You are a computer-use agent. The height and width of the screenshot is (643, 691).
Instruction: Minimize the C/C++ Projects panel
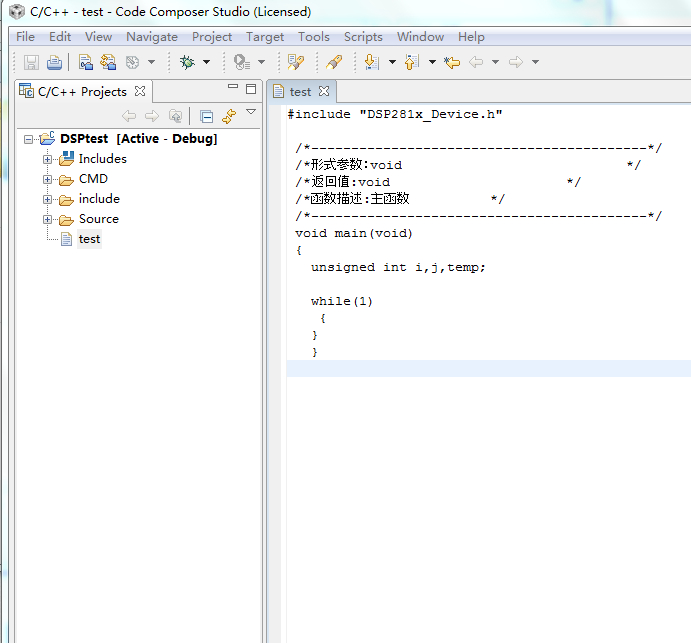(233, 87)
